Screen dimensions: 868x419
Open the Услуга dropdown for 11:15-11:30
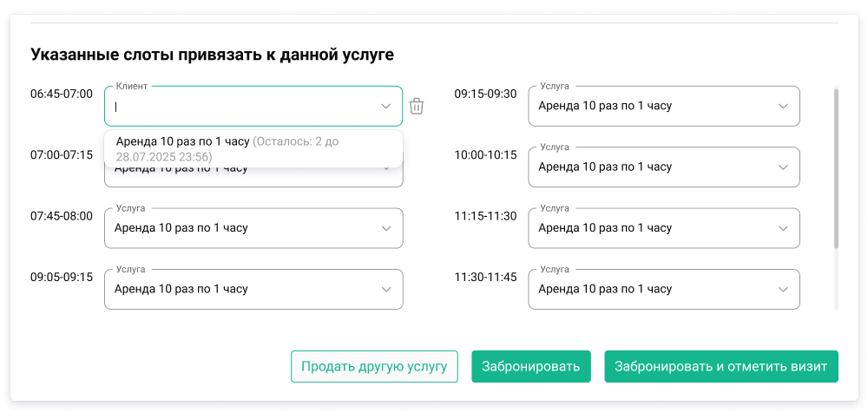pos(664,228)
